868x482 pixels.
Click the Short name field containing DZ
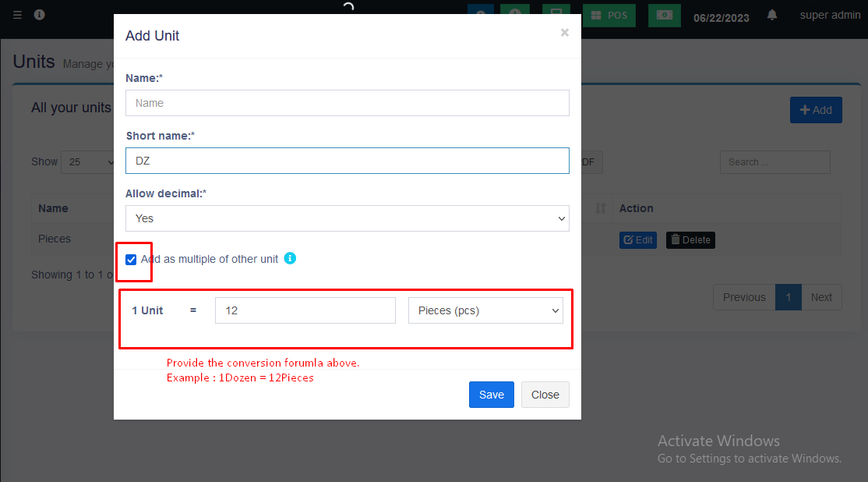click(348, 161)
